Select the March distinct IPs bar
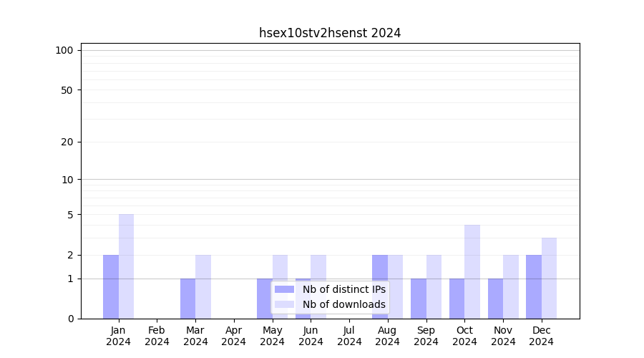This screenshot has height=358, width=644. tap(187, 299)
